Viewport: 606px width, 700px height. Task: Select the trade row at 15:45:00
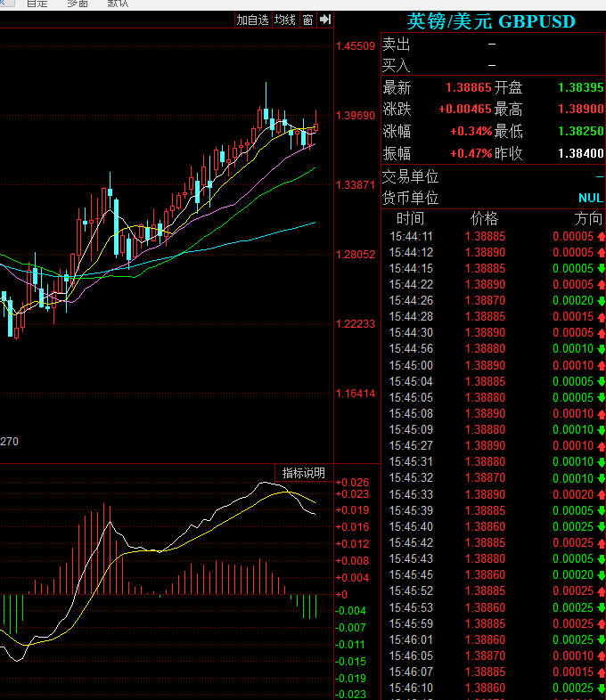[494, 366]
